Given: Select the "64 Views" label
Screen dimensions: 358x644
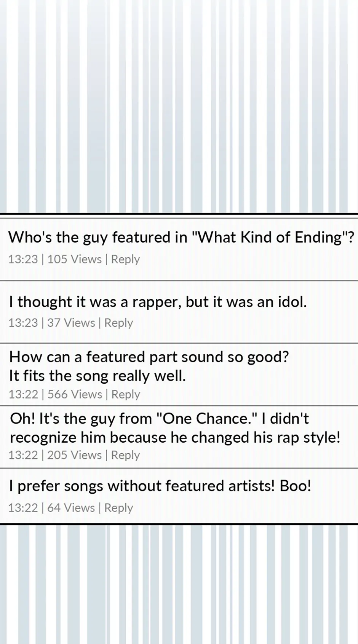Looking at the screenshot, I should point(71,508).
